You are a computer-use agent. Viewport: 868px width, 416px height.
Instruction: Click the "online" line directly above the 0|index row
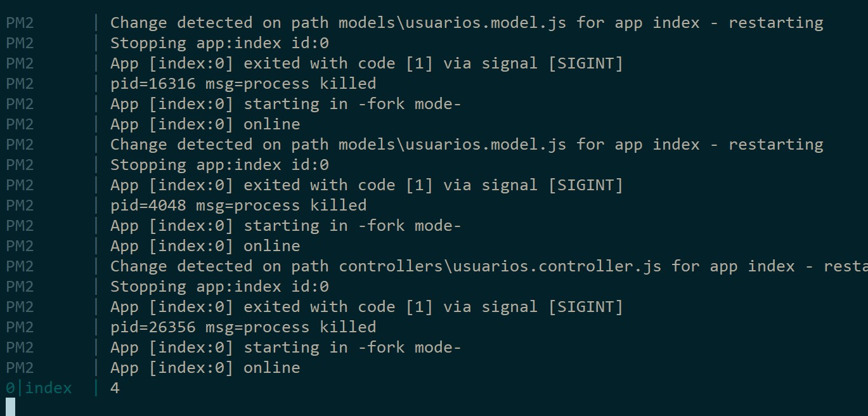click(205, 368)
